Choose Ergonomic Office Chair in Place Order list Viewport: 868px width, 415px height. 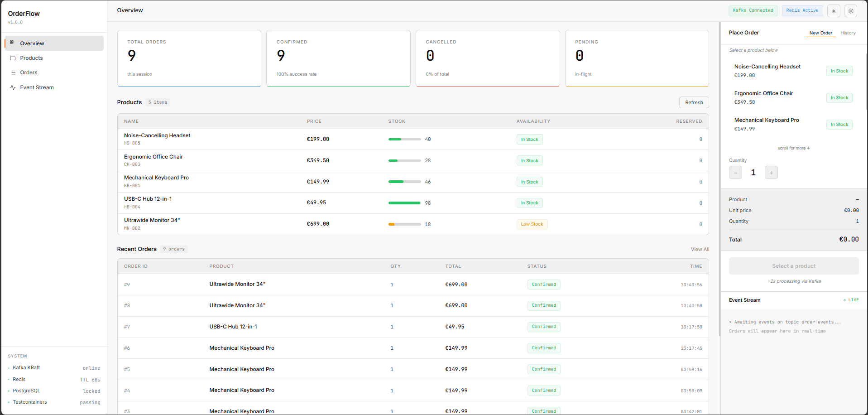[793, 98]
